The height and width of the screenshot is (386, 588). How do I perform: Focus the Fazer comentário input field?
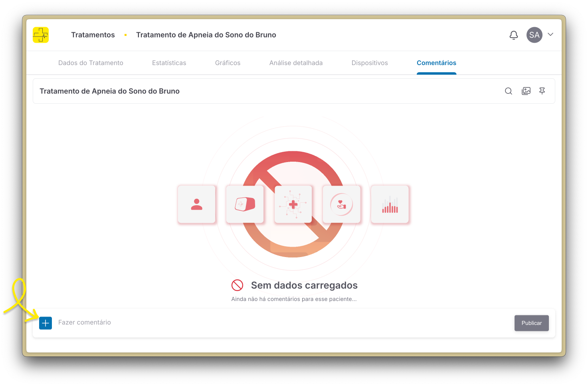[279, 323]
